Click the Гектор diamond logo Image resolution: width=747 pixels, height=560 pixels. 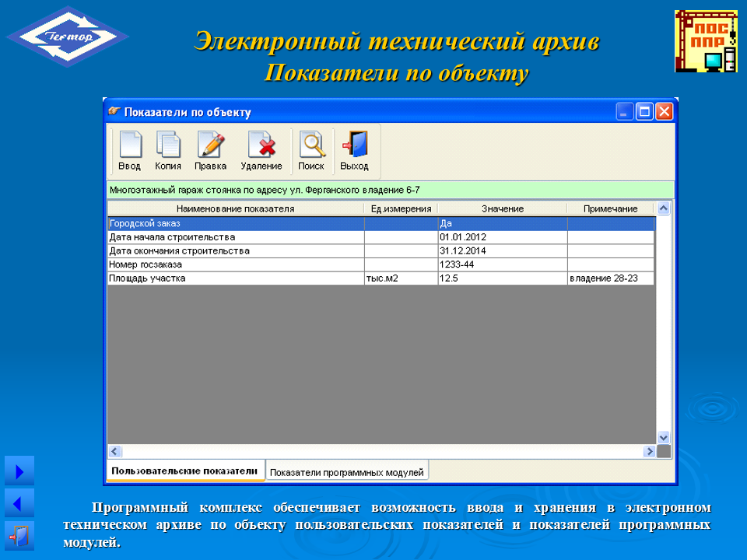67,37
